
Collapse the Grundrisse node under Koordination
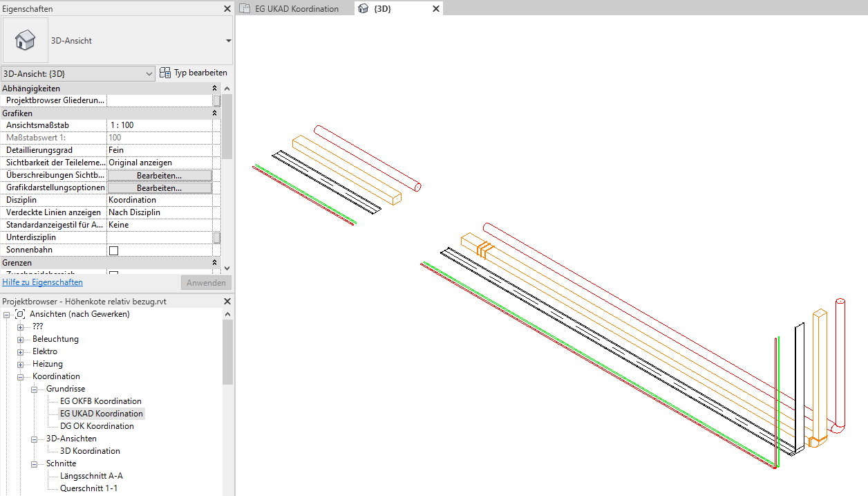click(x=32, y=389)
